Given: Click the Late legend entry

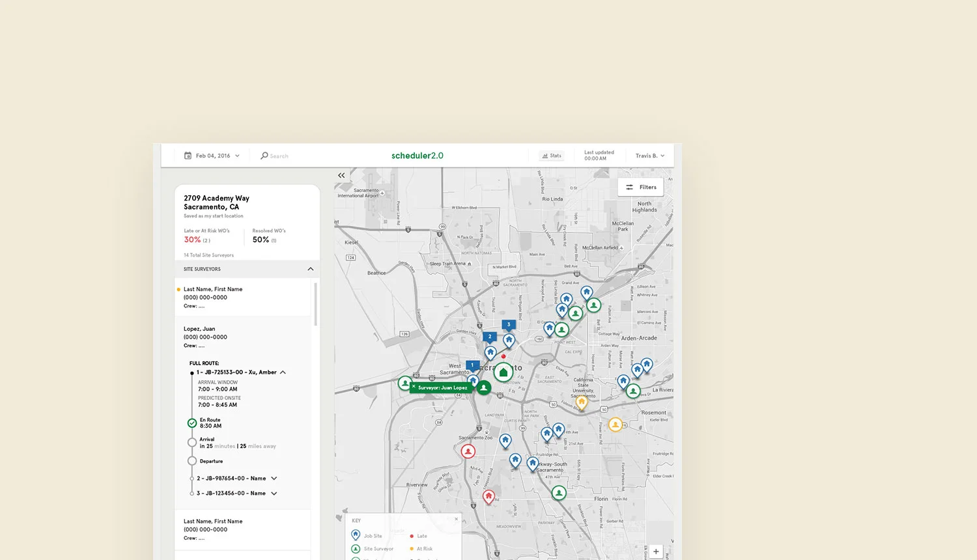Looking at the screenshot, I should 418,536.
